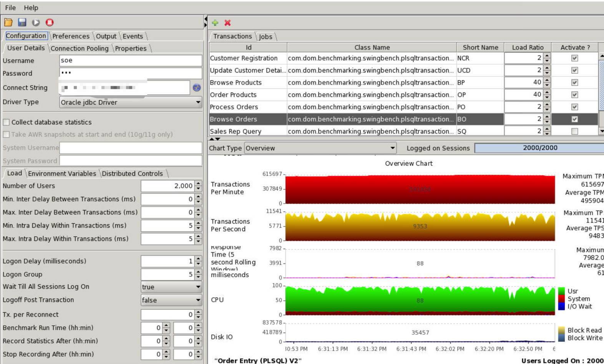The image size is (604, 364).
Task: Add transaction with green plus icon
Action: coord(215,23)
